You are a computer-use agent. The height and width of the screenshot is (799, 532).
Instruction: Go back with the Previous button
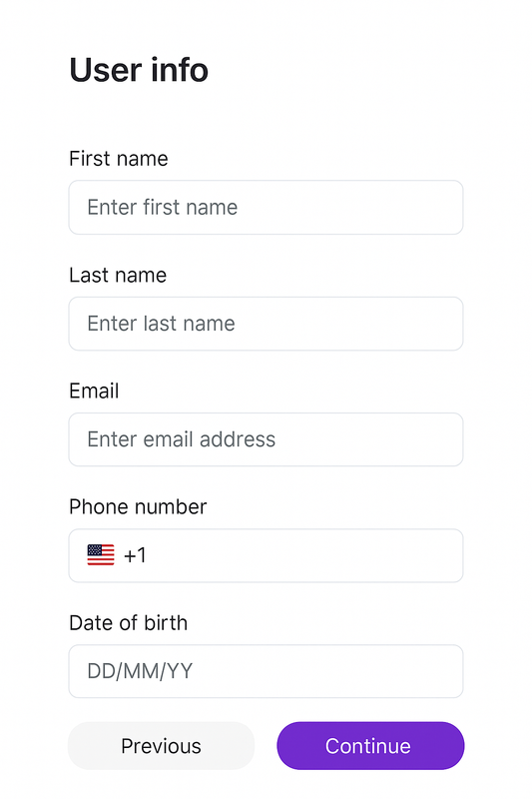(x=161, y=746)
